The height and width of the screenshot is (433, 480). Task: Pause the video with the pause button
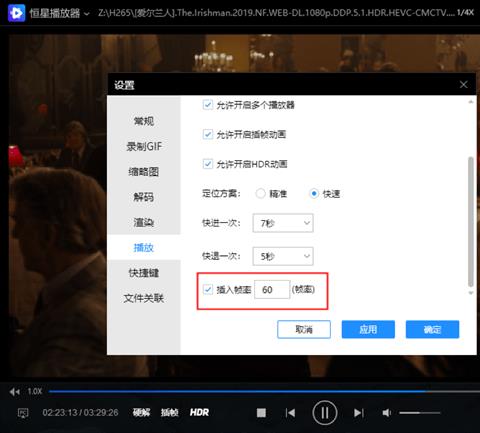(325, 413)
